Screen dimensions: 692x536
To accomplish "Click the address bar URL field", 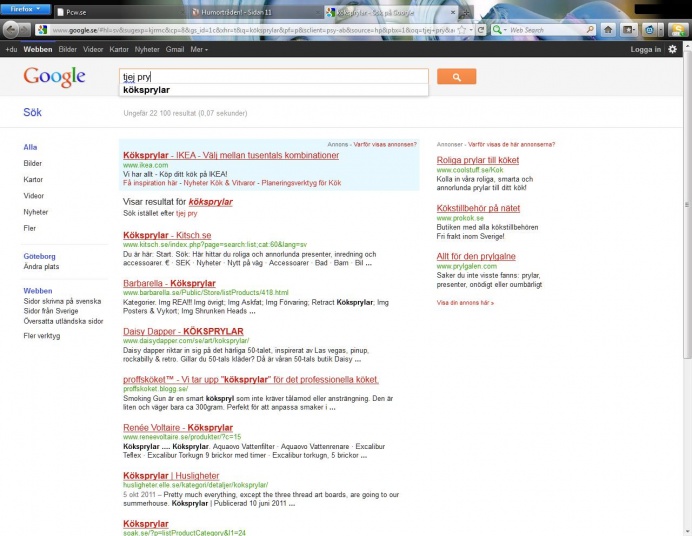I will pyautogui.click(x=253, y=30).
